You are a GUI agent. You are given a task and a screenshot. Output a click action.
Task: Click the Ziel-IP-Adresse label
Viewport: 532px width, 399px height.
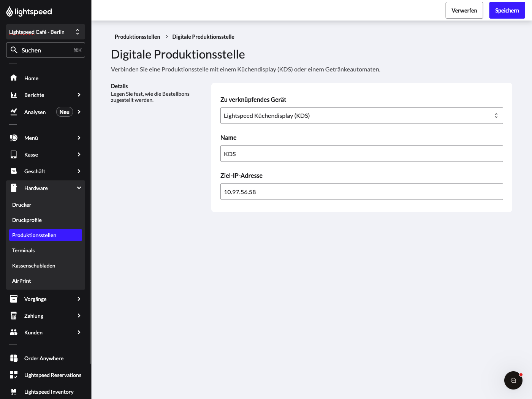pos(241,176)
